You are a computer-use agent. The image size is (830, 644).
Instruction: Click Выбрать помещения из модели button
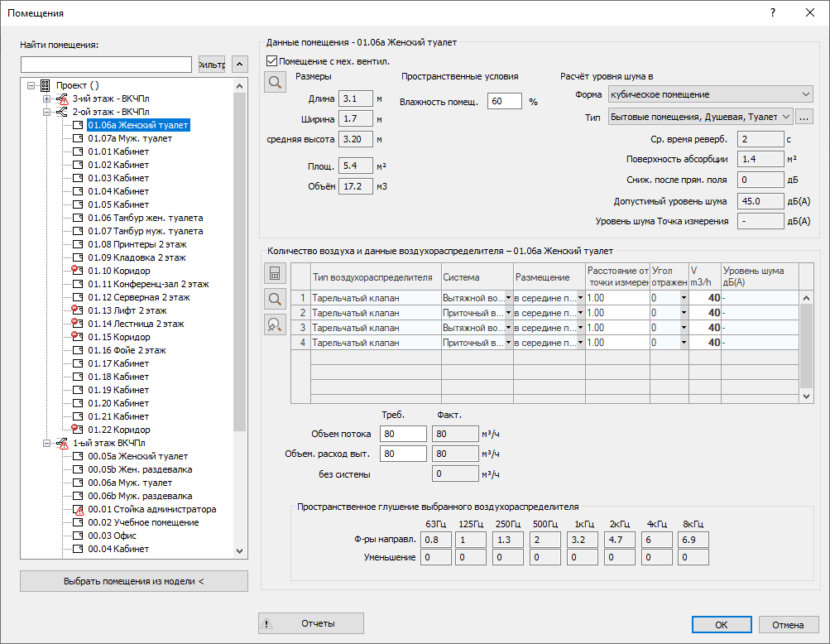(134, 581)
